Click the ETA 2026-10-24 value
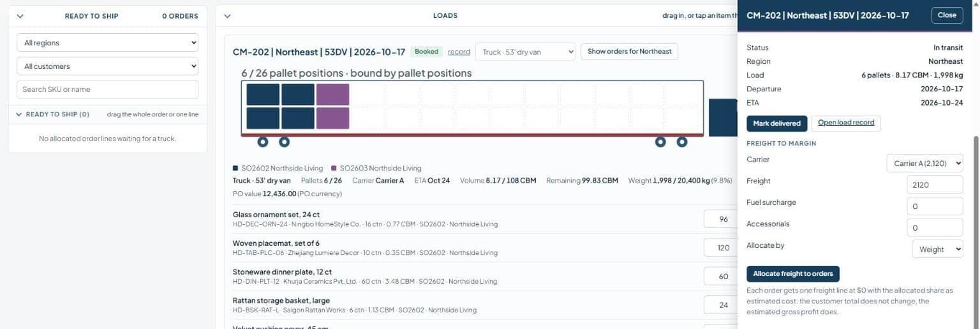This screenshot has width=980, height=329. (942, 103)
